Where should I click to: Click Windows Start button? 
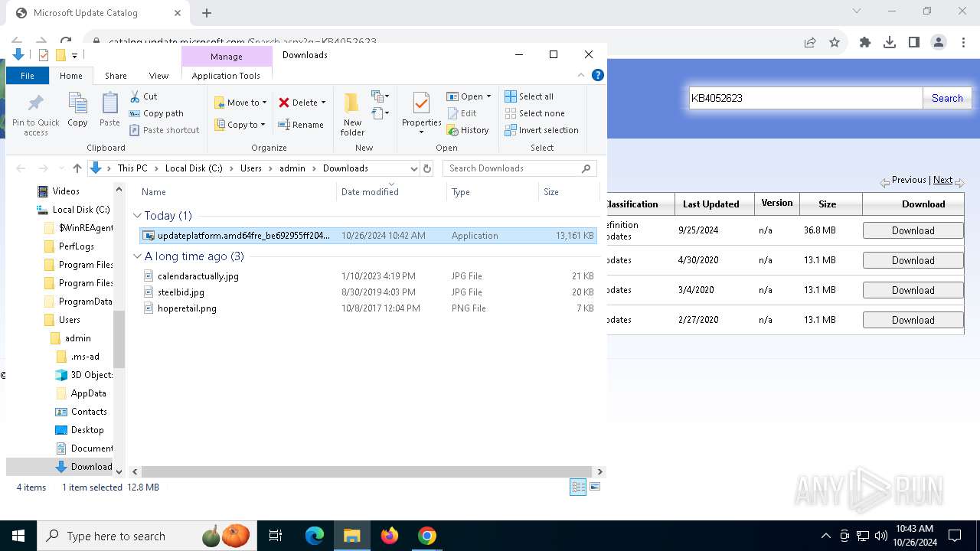click(x=18, y=536)
